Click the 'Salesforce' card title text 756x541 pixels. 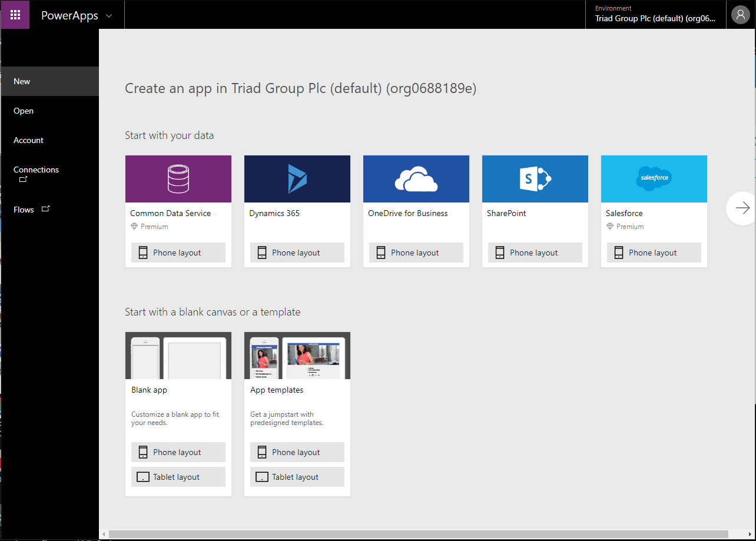pyautogui.click(x=624, y=213)
